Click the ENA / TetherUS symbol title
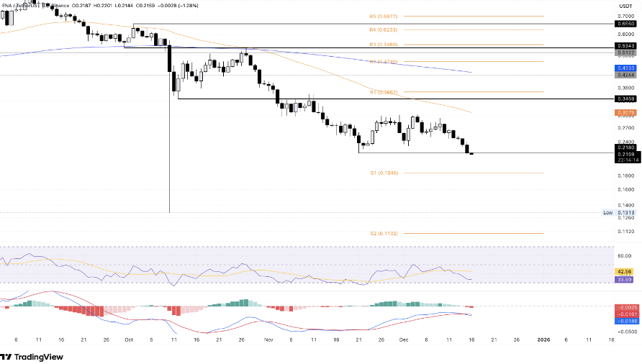The width and height of the screenshot is (642, 364). click(20, 6)
